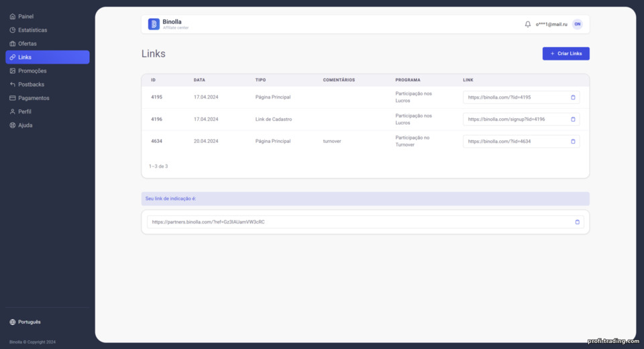644x349 pixels.
Task: Copy the signup link for ID 4196
Action: [573, 119]
